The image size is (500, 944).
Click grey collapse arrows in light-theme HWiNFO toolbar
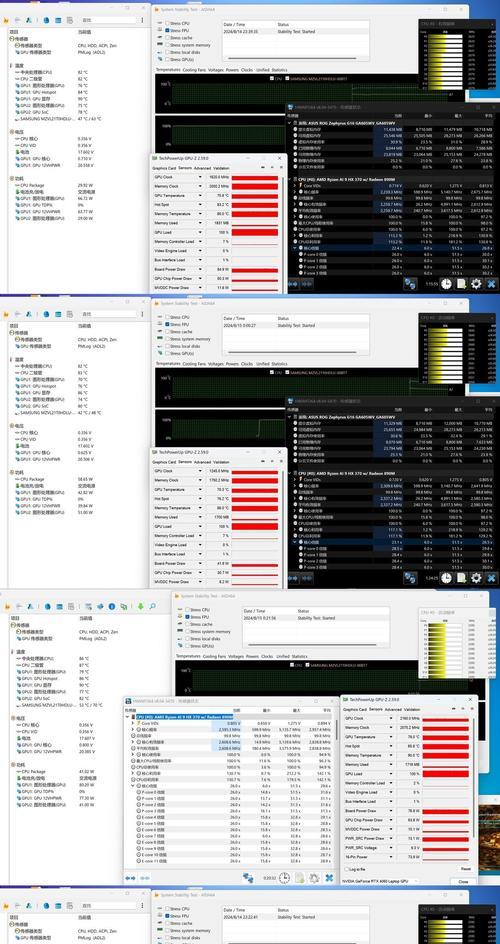click(144, 878)
